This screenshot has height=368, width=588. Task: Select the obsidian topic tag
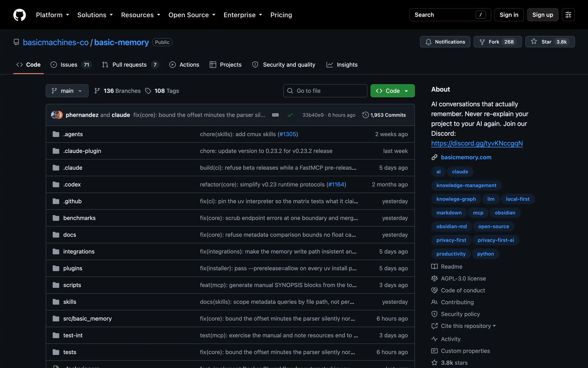click(x=505, y=213)
